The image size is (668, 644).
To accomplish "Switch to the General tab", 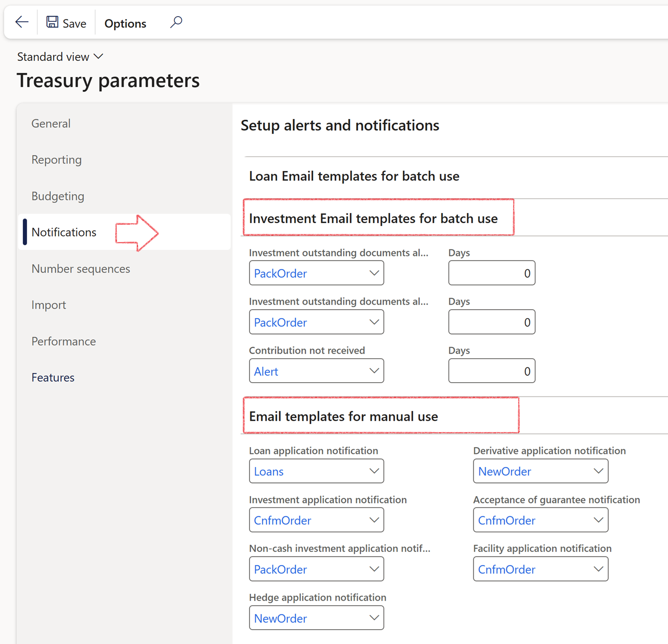I will tap(51, 124).
